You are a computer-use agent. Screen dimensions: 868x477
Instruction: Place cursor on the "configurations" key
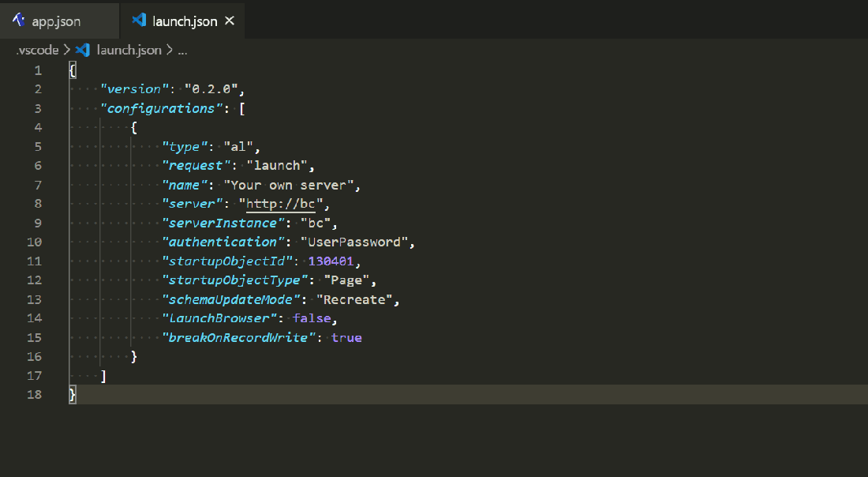pyautogui.click(x=161, y=108)
